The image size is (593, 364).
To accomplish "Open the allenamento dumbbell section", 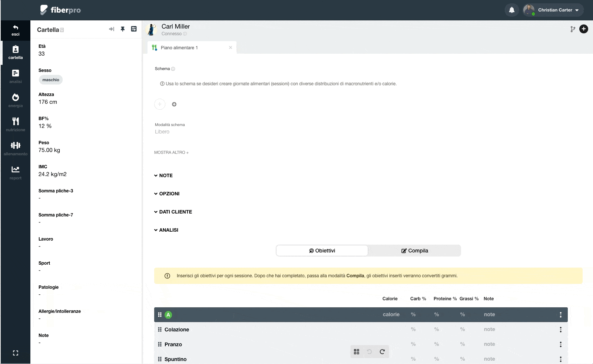I will click(x=16, y=149).
